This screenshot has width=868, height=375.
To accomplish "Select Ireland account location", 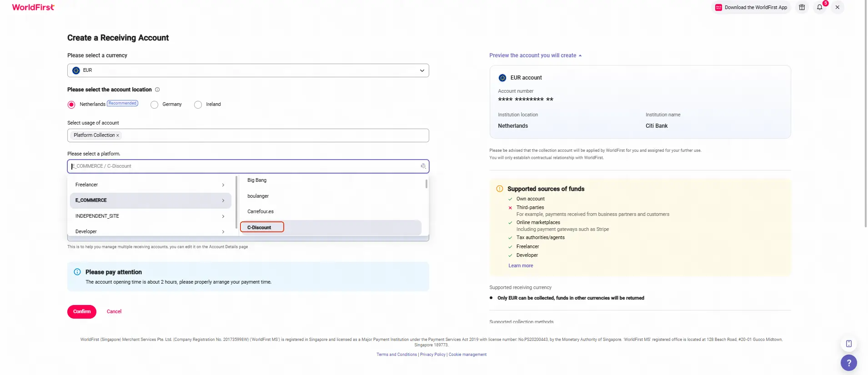I will [198, 105].
